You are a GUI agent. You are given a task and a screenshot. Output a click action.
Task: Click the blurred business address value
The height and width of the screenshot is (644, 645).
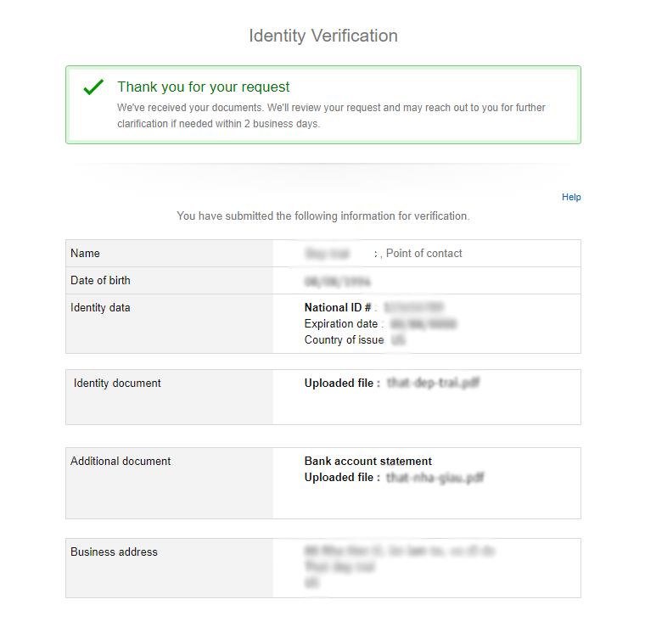point(400,567)
